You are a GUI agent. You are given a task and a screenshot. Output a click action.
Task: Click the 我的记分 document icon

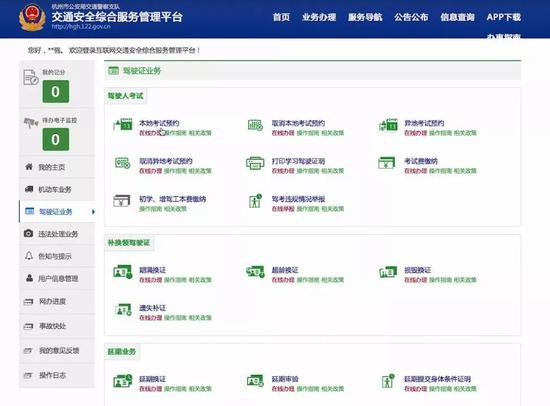[31, 77]
